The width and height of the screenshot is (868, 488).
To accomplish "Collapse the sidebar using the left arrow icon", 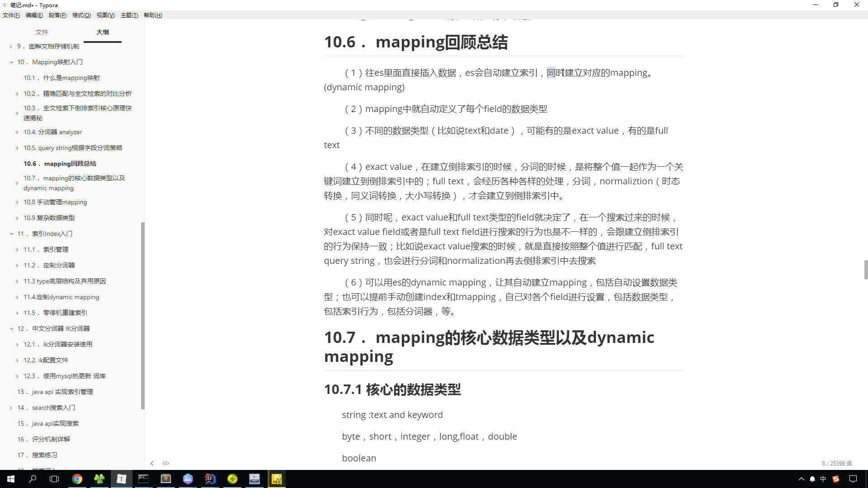I will pyautogui.click(x=152, y=463).
